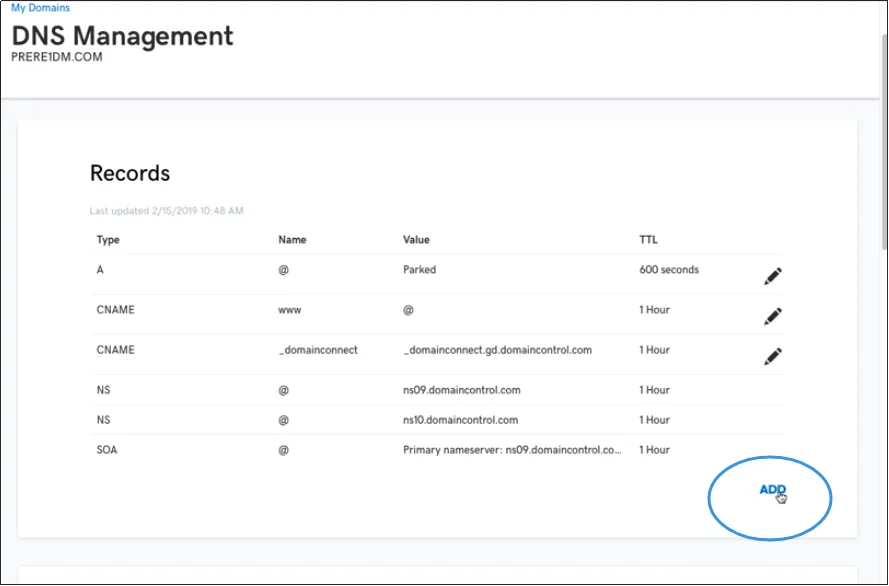This screenshot has width=889, height=586.
Task: Click the Type column header
Action: [x=108, y=240]
